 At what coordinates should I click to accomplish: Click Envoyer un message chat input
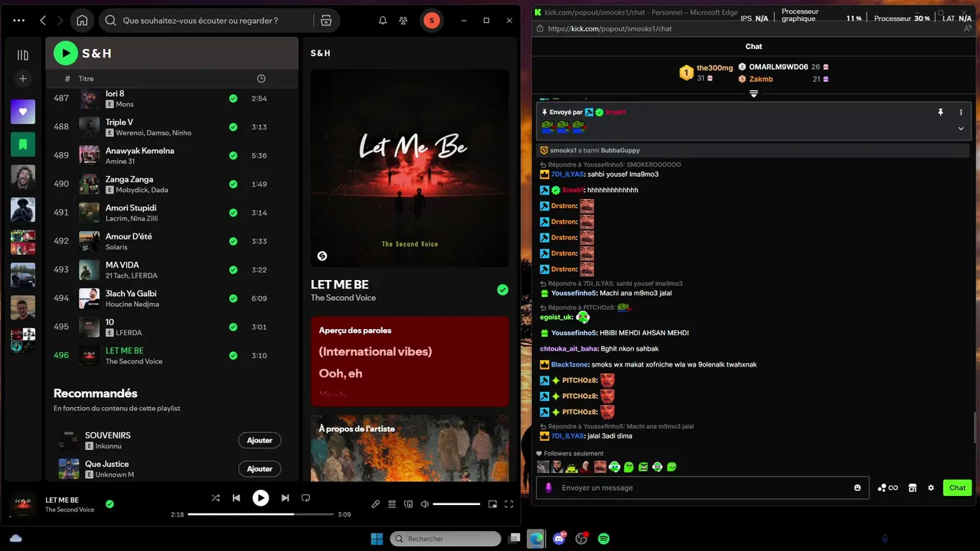click(702, 487)
